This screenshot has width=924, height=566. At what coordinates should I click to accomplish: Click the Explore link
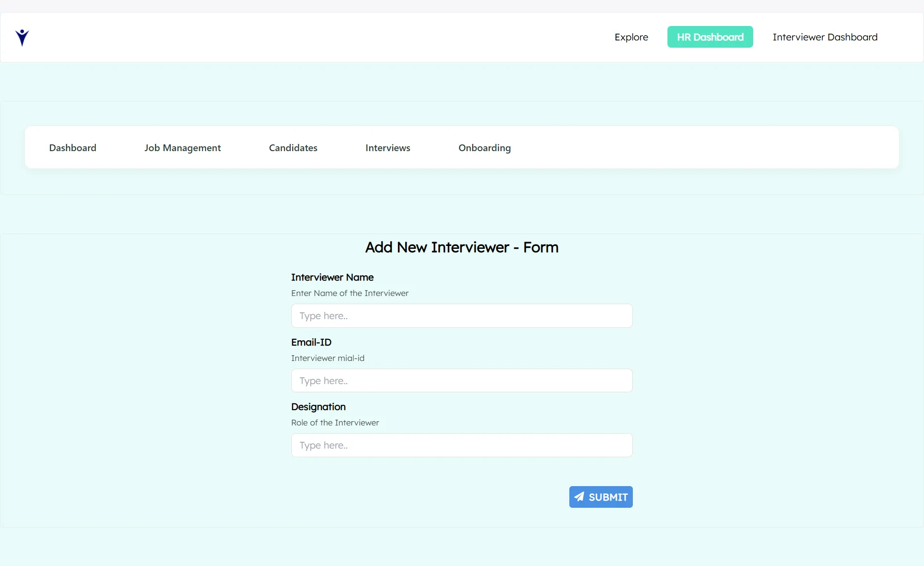(631, 37)
